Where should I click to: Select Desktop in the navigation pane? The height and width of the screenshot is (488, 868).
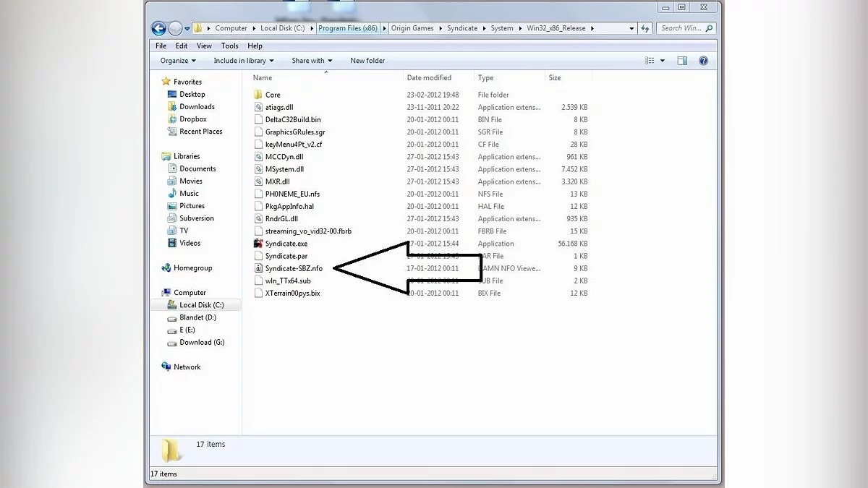click(192, 94)
